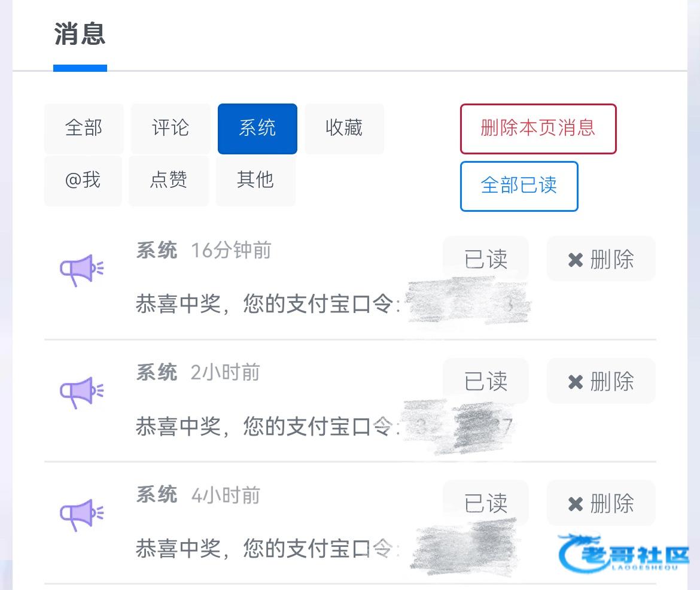The image size is (700, 590).
Task: Switch to the 全部 filter tab
Action: click(84, 128)
